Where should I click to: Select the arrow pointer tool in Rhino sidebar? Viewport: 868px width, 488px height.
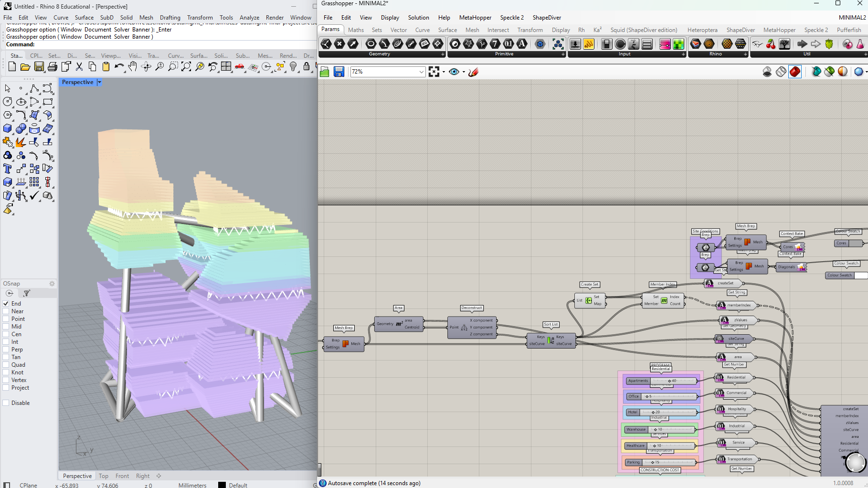[8, 88]
